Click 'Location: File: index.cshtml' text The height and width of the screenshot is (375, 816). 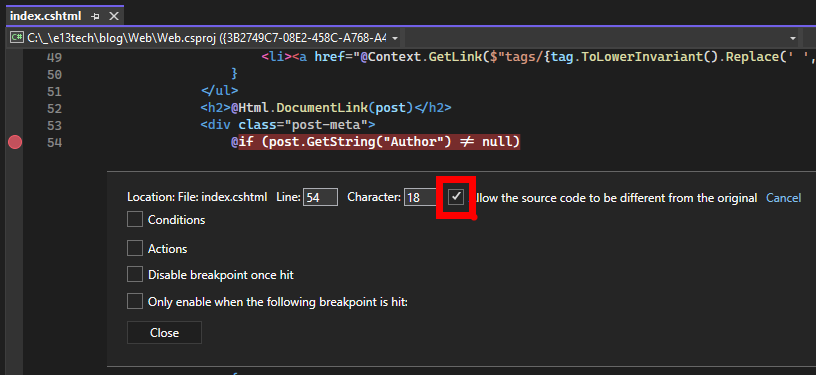click(197, 198)
